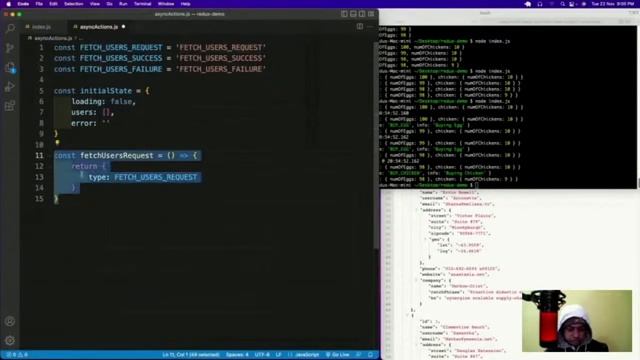Click asyncActions.js in the breadcrumb

(53, 38)
